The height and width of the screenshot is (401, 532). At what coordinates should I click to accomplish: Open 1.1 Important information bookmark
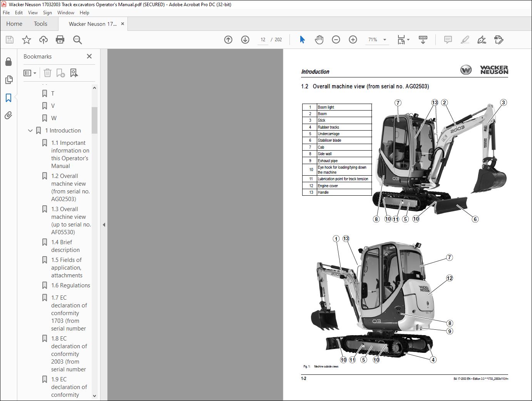point(70,154)
